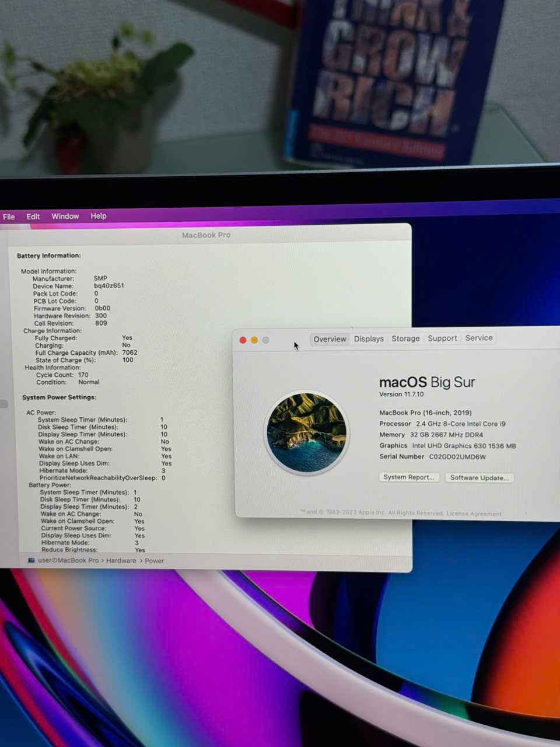Click the Battery Information heading

pos(49,256)
